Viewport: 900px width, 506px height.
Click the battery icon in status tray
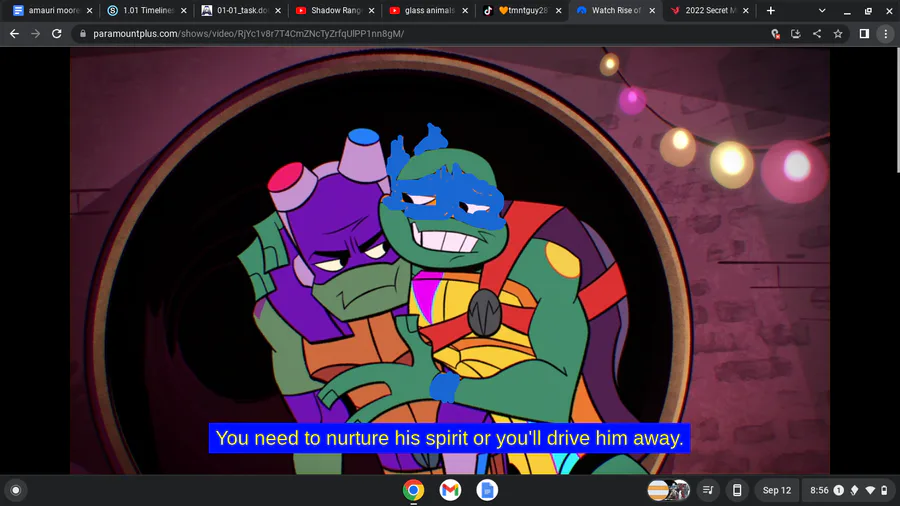click(884, 490)
